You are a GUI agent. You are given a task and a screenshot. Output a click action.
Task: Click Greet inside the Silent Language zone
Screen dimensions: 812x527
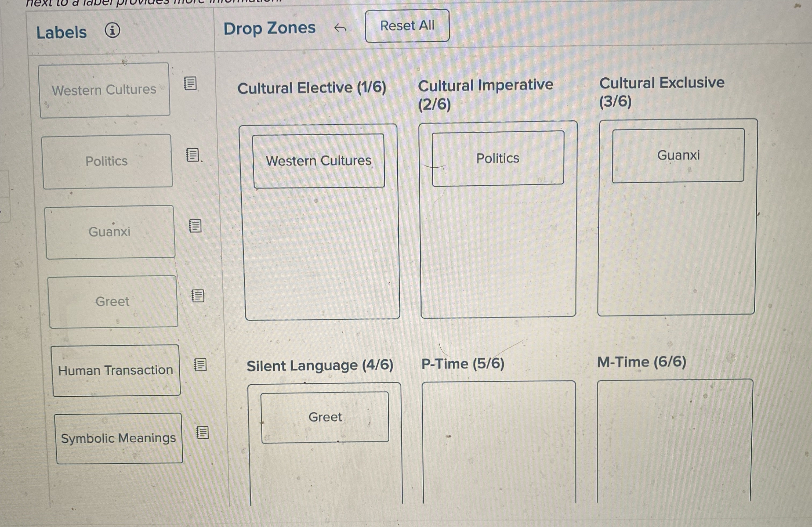[x=325, y=417]
